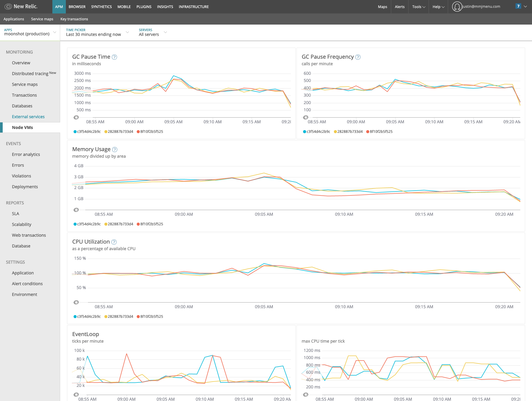Open Distributed tracing in the sidebar
The height and width of the screenshot is (401, 532).
coord(34,74)
